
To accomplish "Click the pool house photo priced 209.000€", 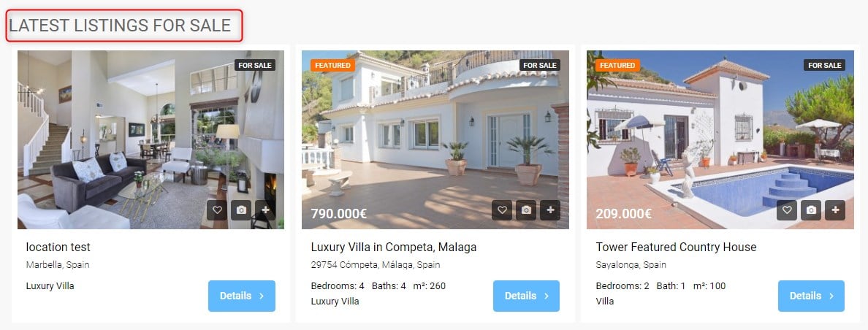I will 720,139.
